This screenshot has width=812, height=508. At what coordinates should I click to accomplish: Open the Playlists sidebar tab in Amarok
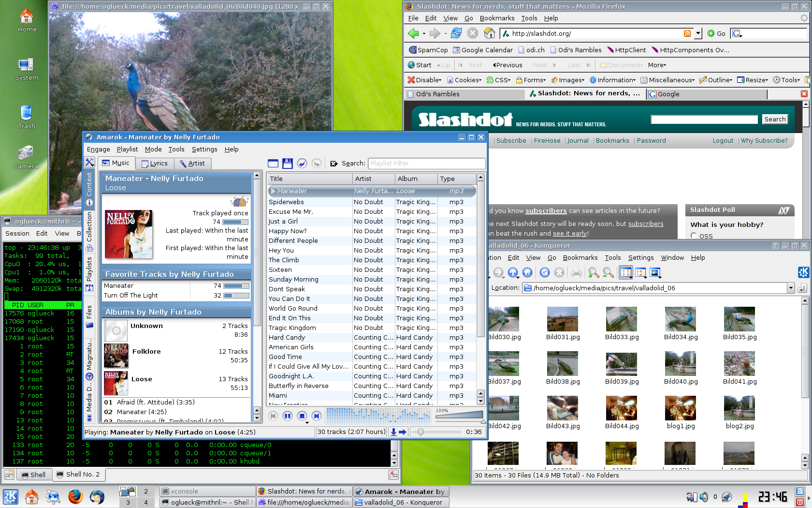[89, 274]
